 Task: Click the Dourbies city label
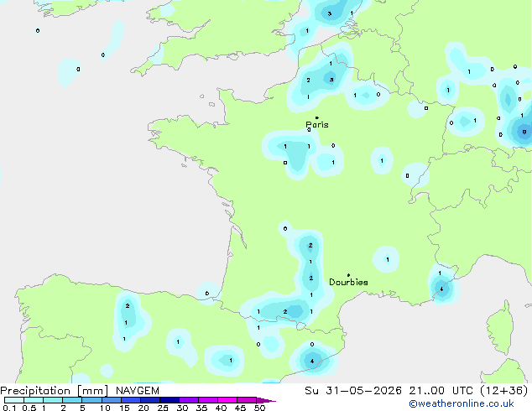tap(348, 282)
